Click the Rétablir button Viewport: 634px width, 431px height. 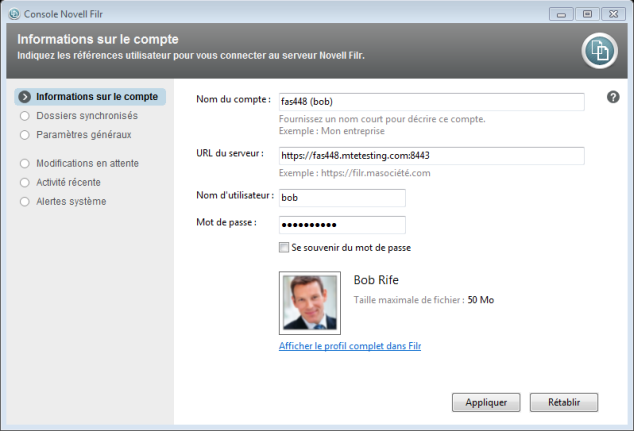(x=564, y=402)
